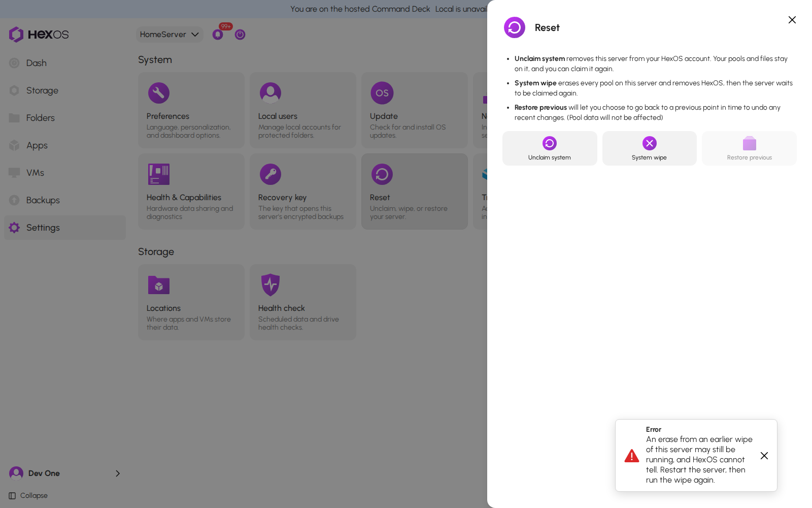Viewport: 812px width, 508px height.
Task: Click the red error warning triangle icon
Action: (632, 456)
